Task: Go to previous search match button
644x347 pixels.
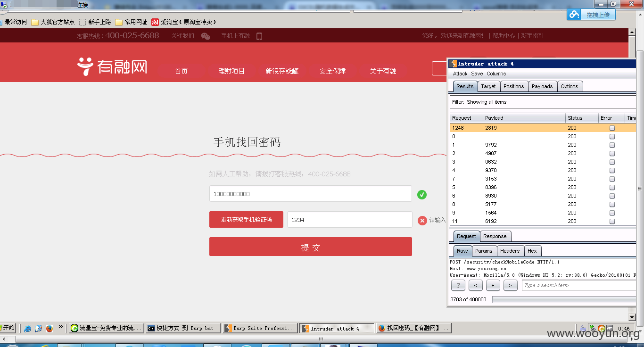Action: tap(476, 285)
